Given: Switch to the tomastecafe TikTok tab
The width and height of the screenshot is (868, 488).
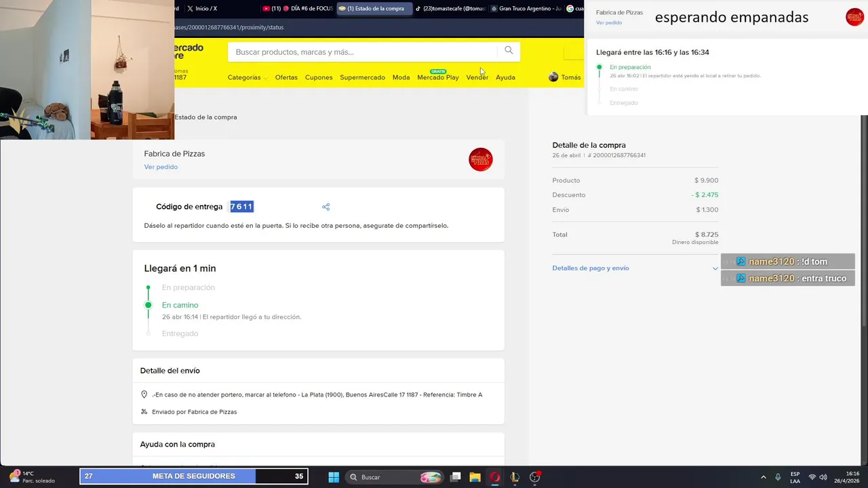Looking at the screenshot, I should [x=450, y=8].
